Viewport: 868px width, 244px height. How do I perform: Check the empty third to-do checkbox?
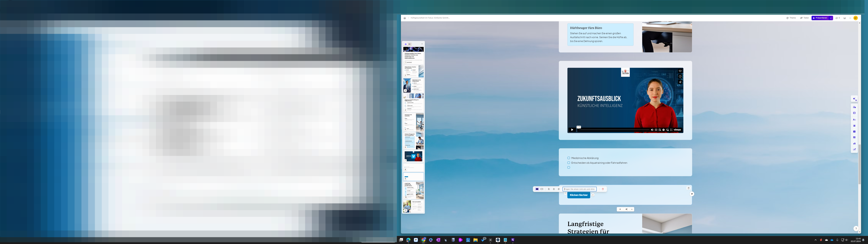coord(569,168)
